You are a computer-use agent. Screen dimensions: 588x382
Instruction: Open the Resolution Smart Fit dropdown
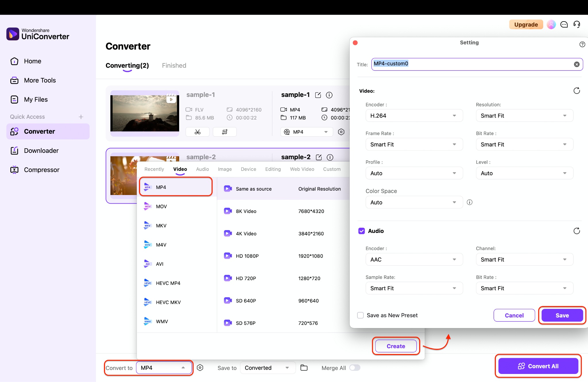524,116
